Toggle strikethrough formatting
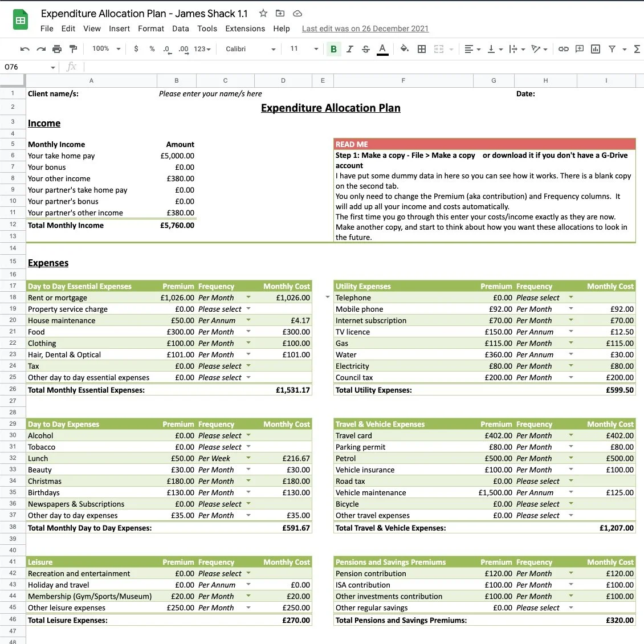644x644 pixels. coord(365,49)
